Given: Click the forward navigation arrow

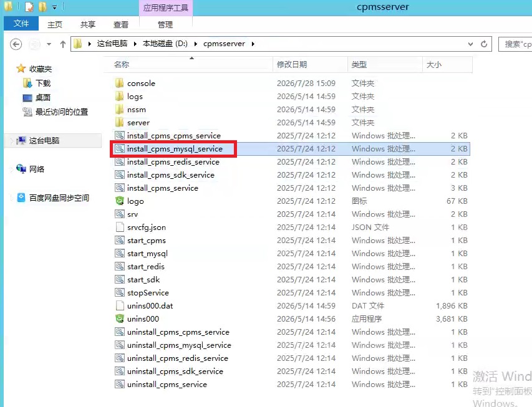Looking at the screenshot, I should 34,44.
